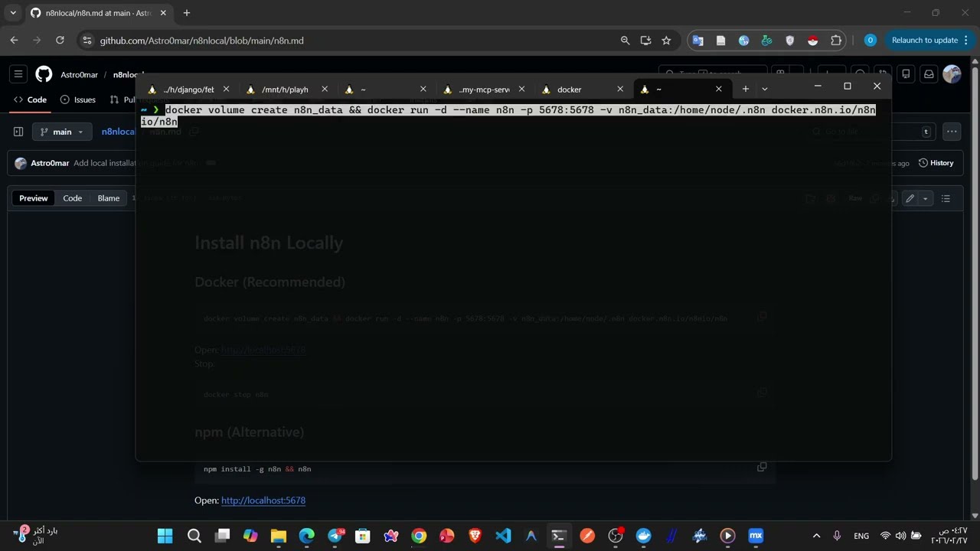980x551 pixels.
Task: Open repository Code tab
Action: pos(31,99)
